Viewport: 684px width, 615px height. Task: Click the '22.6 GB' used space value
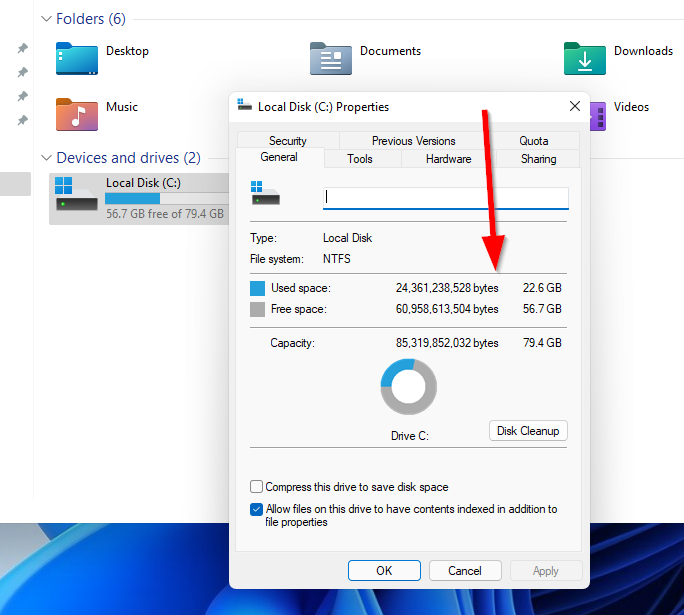(x=542, y=288)
